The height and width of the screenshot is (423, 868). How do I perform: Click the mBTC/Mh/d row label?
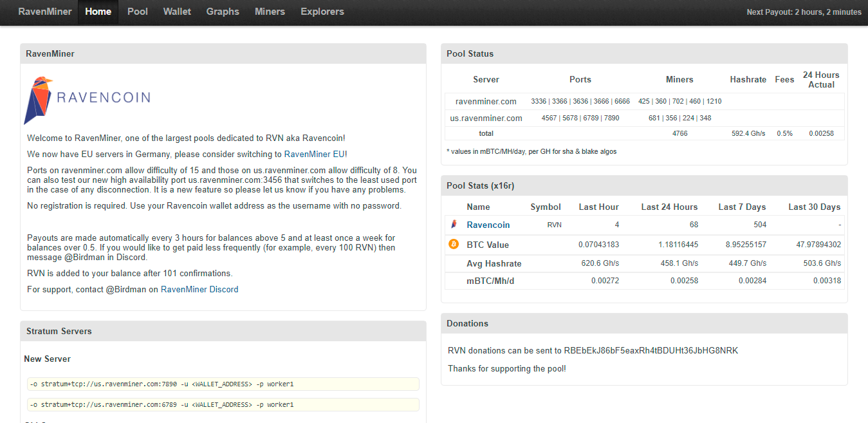coord(490,281)
